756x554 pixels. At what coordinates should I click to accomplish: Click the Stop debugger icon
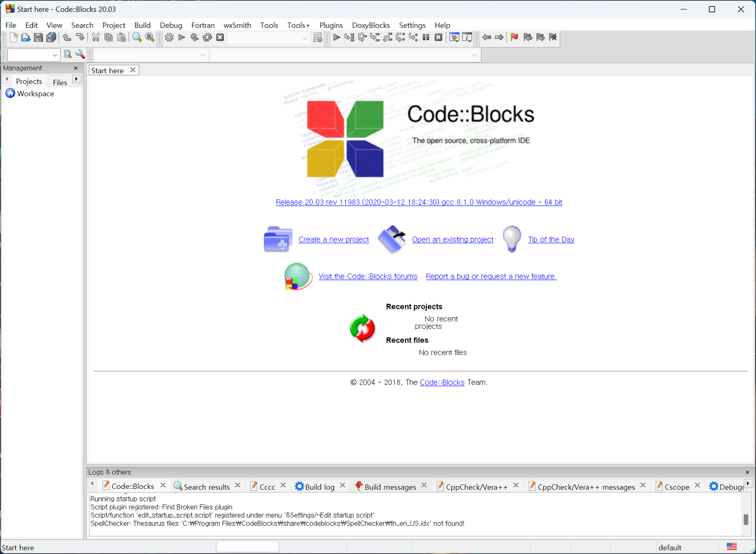[x=439, y=37]
